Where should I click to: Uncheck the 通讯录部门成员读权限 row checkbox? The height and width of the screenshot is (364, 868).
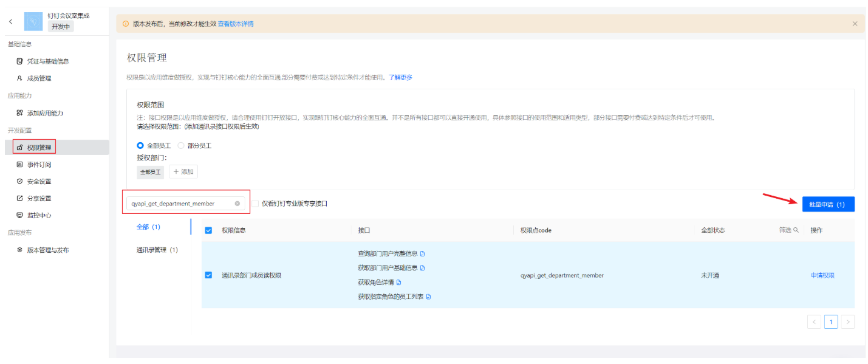(209, 275)
